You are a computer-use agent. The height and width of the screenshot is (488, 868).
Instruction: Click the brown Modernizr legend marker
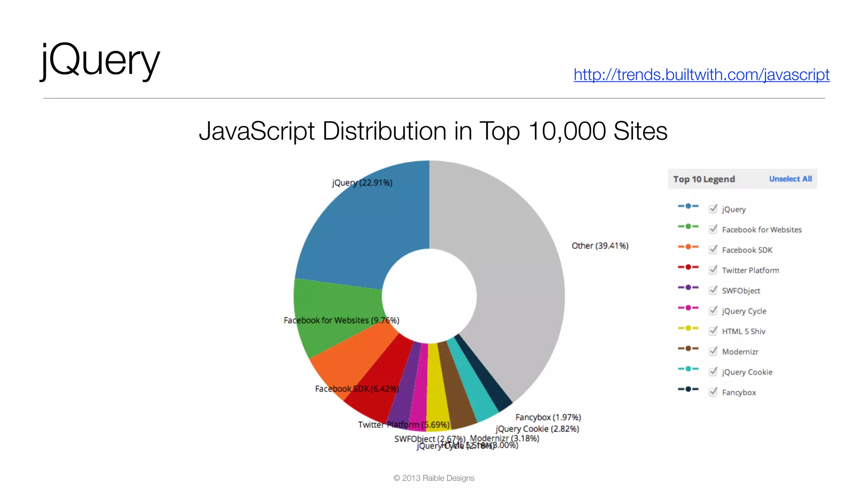pyautogui.click(x=688, y=348)
